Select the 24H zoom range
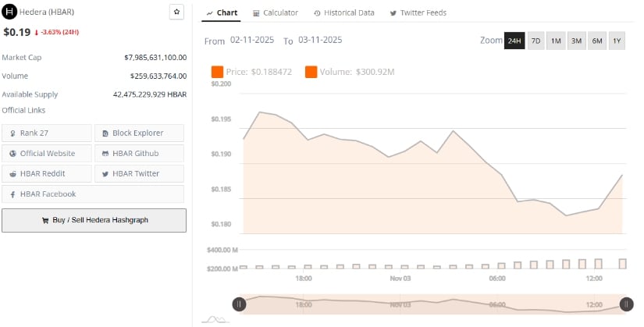644x327 pixels. 514,41
